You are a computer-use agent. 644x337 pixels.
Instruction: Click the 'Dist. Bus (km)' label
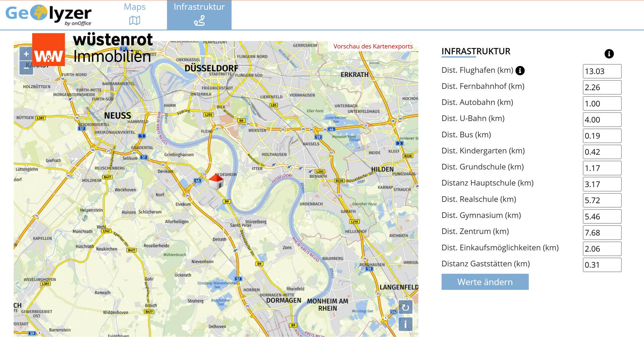466,134
